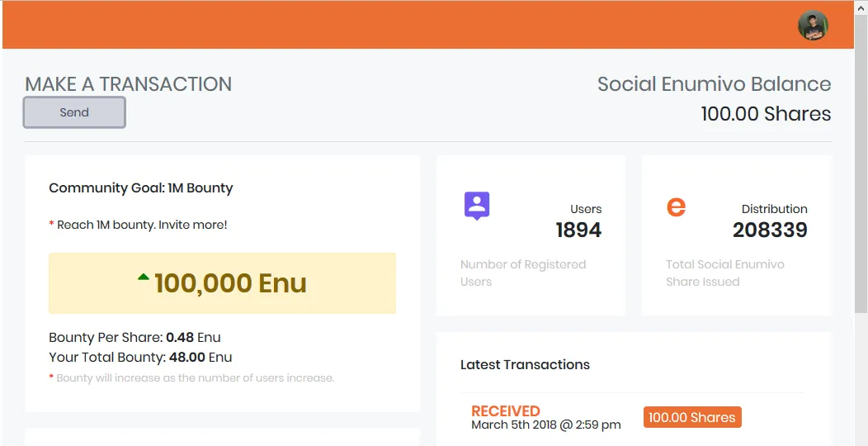
Task: Click the Latest Transactions heading
Action: click(525, 364)
